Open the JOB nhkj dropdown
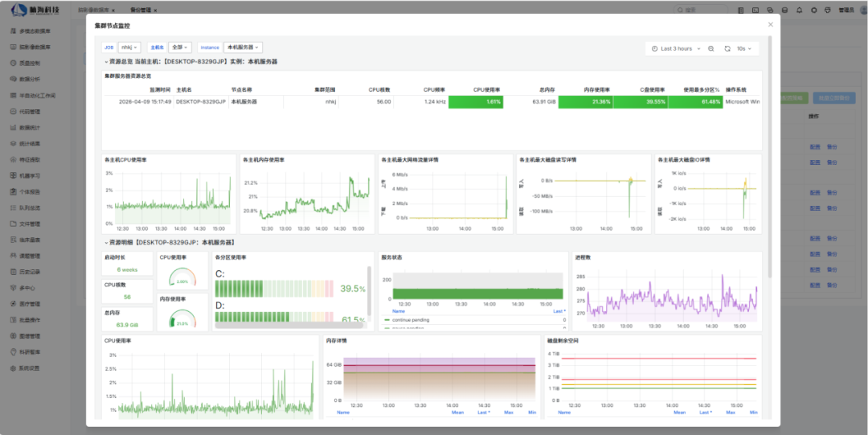 point(129,47)
